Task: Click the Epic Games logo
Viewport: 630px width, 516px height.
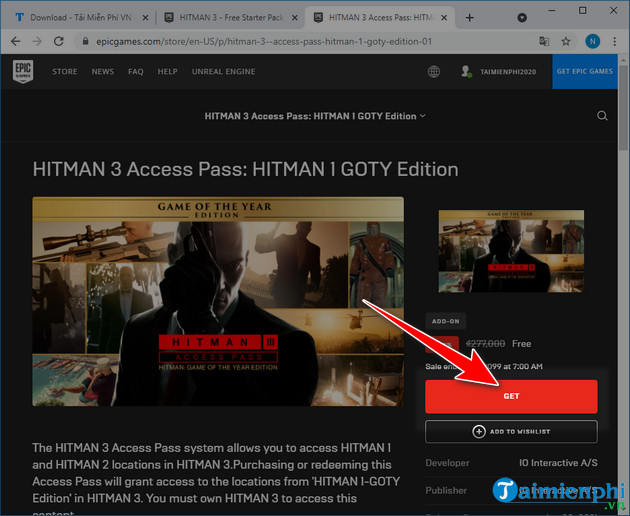Action: (x=23, y=72)
